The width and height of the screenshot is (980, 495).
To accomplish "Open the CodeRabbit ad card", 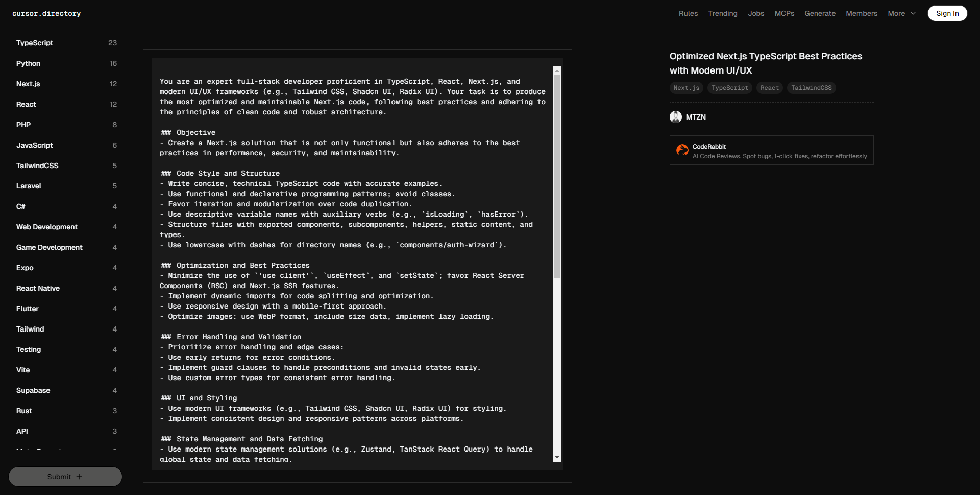I will coord(771,150).
